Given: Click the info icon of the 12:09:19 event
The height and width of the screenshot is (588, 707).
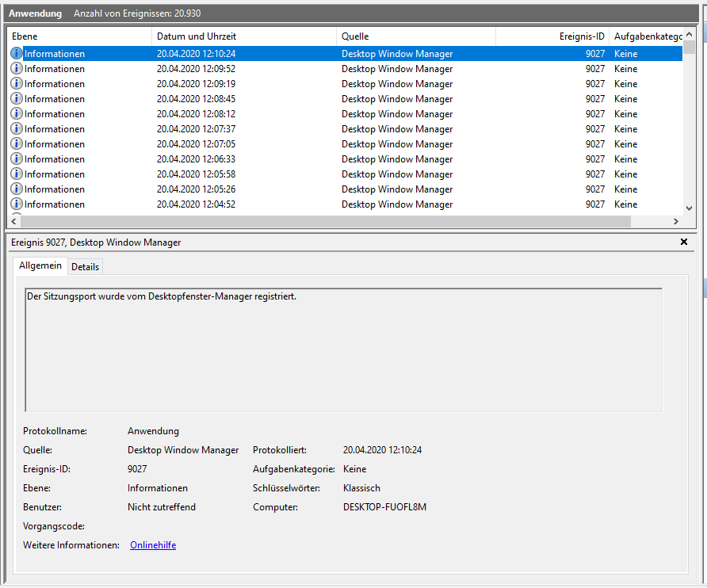Looking at the screenshot, I should [x=16, y=83].
